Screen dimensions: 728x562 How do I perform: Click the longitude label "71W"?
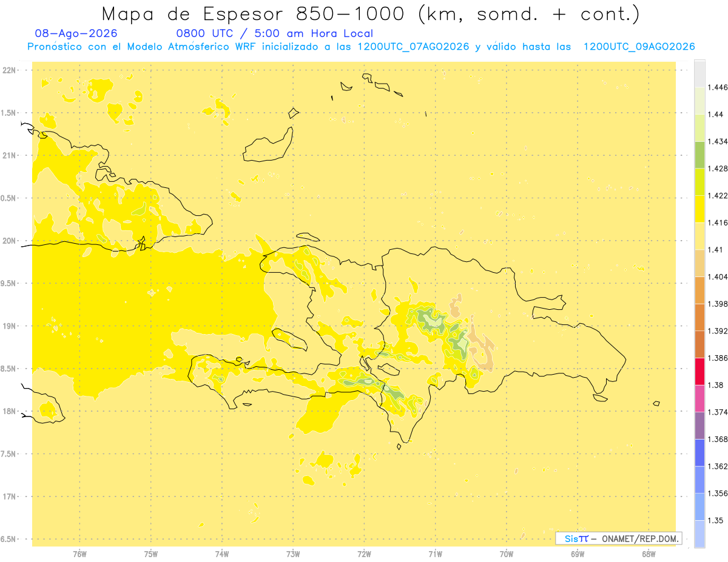click(435, 554)
